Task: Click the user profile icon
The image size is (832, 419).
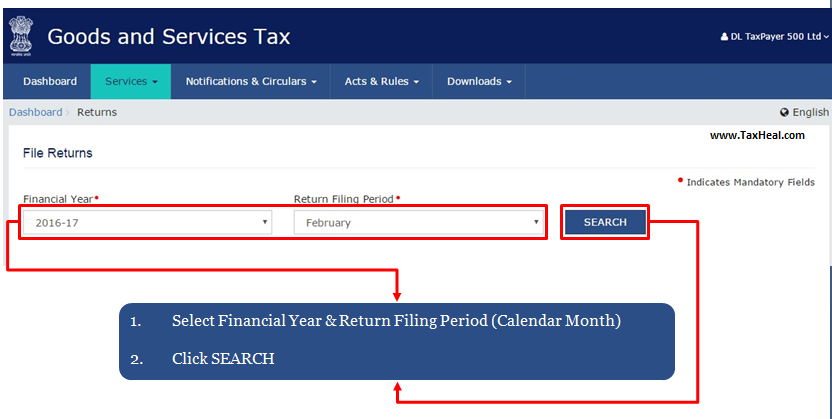Action: 724,37
